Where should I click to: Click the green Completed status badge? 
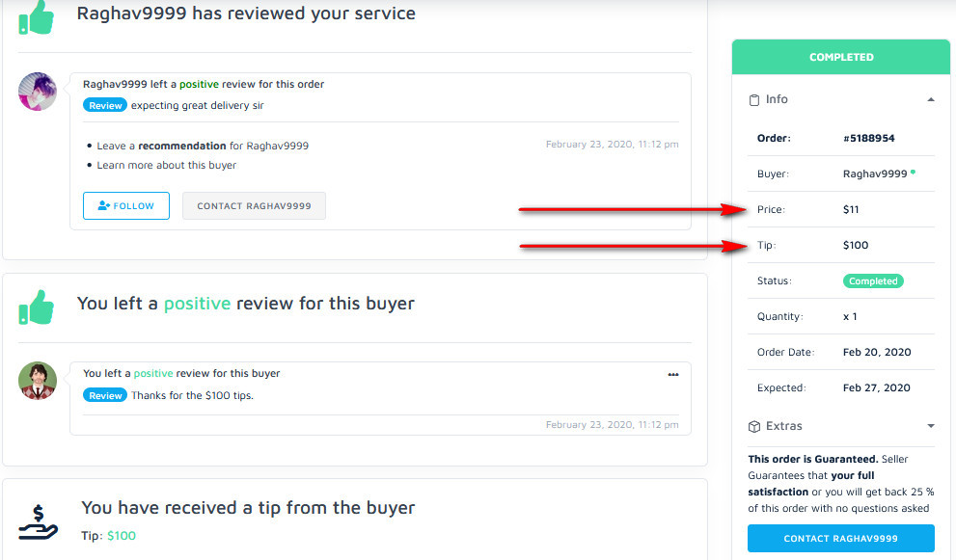(x=873, y=281)
